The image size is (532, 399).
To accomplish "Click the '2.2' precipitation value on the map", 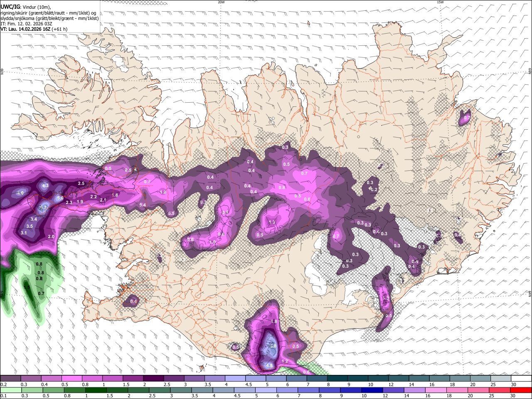I will (x=94, y=197).
